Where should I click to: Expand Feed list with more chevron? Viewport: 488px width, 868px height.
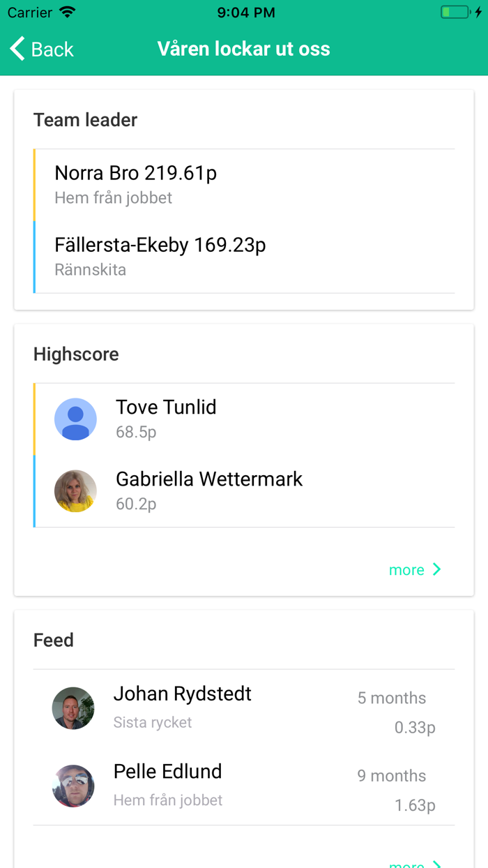coord(437,864)
